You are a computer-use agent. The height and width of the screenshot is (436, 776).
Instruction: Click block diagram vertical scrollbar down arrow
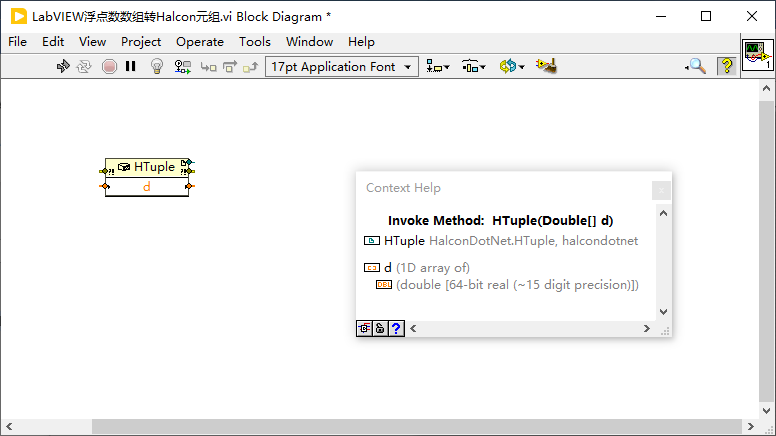pyautogui.click(x=766, y=411)
